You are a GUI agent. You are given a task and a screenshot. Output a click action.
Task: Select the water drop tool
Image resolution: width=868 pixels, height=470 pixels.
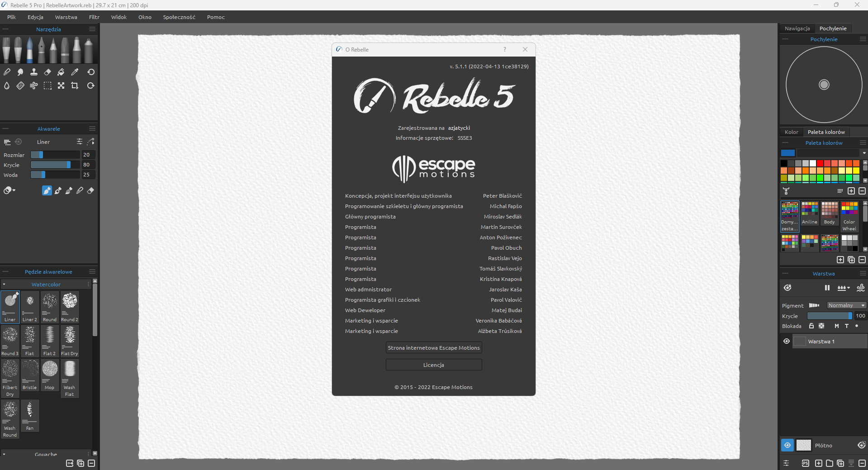pyautogui.click(x=7, y=85)
